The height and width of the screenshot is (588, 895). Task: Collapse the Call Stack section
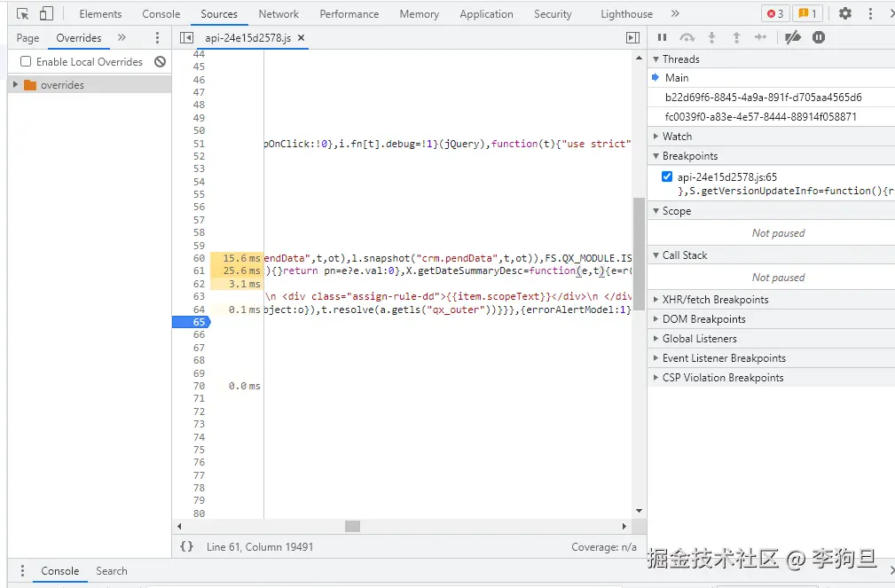pos(656,255)
